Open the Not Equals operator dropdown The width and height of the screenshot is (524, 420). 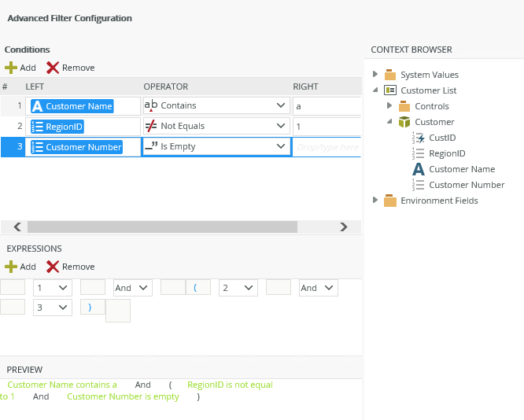pyautogui.click(x=282, y=126)
